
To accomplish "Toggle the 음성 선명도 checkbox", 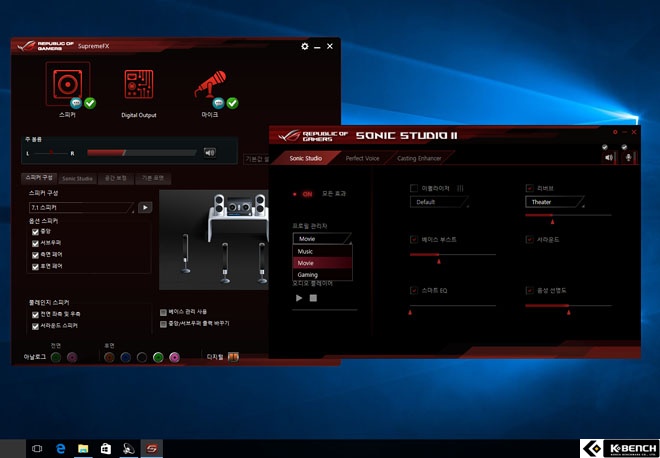I will [x=530, y=290].
